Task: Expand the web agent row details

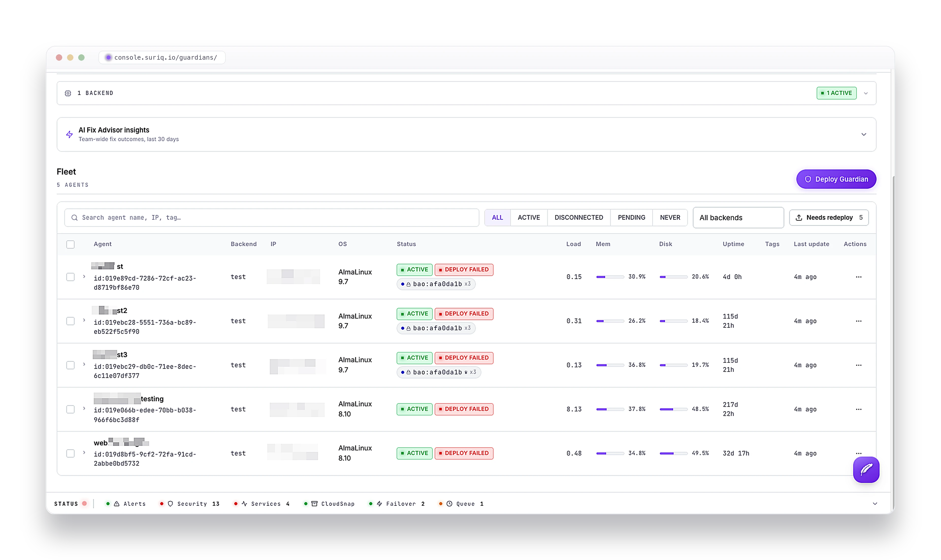Action: (84, 452)
